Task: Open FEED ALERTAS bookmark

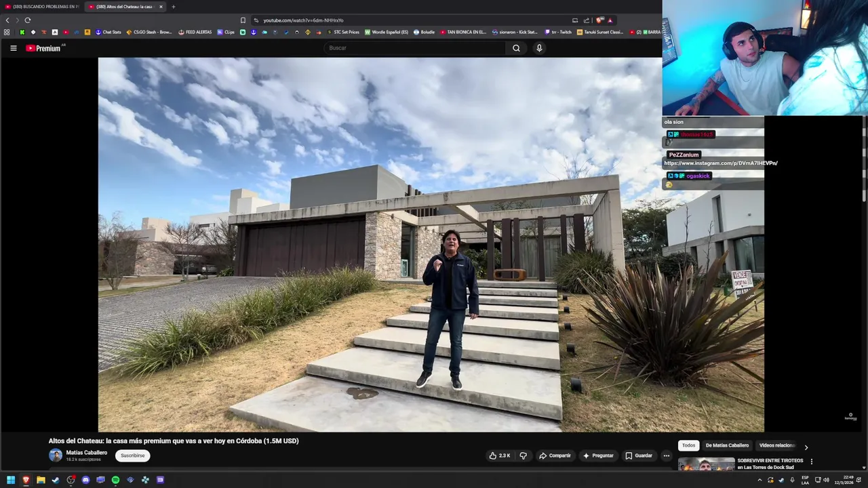Action: (195, 32)
